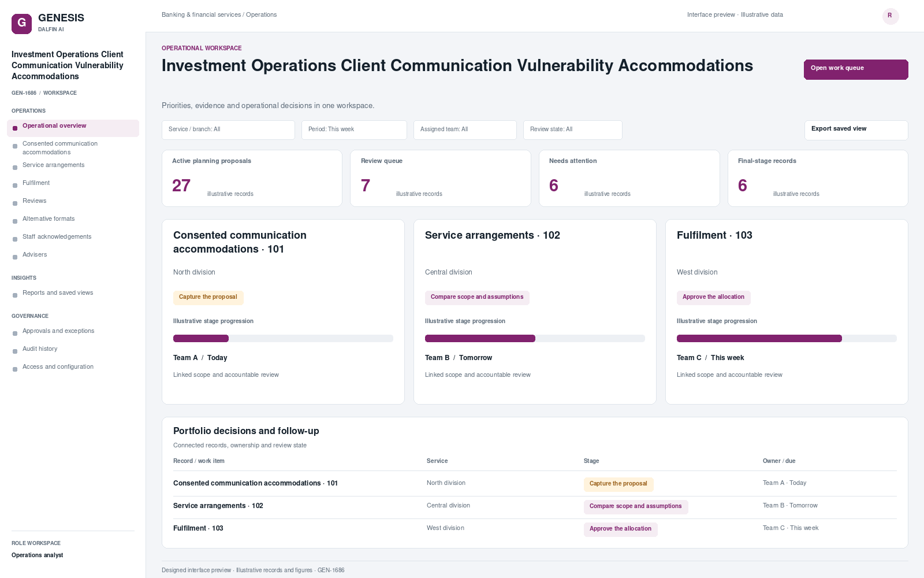Click the Genesis G logo icon
This screenshot has width=924, height=578.
21,24
